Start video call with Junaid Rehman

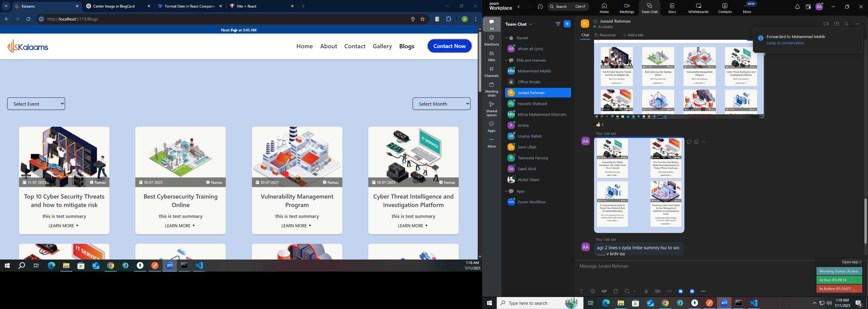(826, 24)
